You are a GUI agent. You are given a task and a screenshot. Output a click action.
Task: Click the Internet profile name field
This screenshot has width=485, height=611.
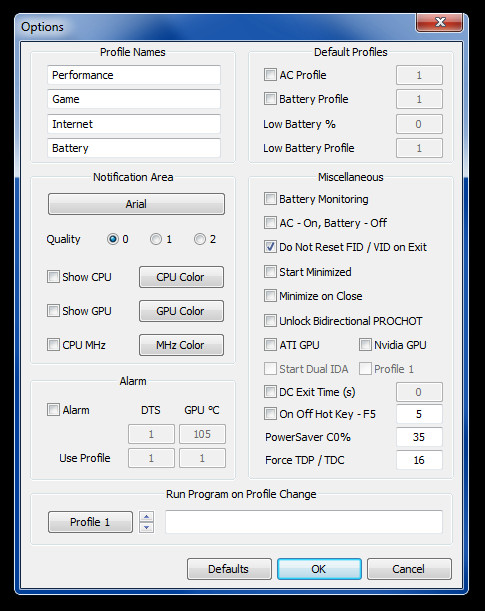pos(134,124)
